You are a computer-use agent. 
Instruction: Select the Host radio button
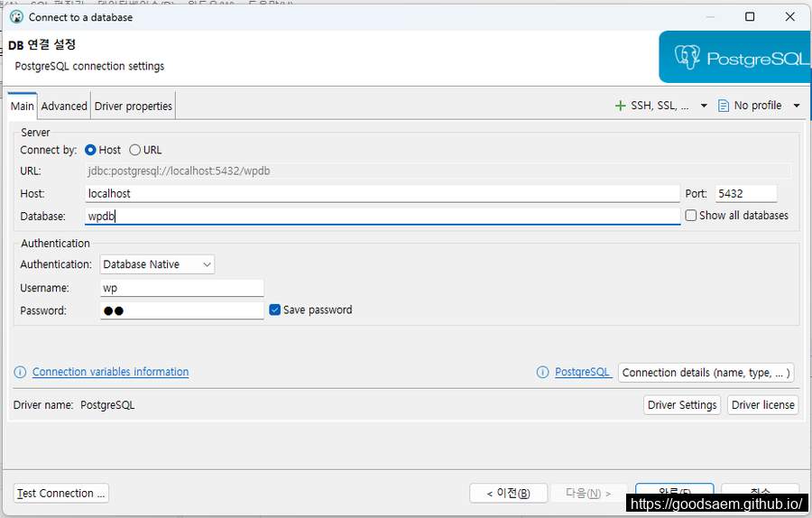tap(90, 150)
